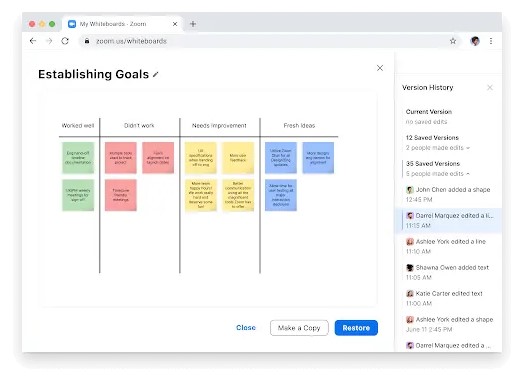Open a new browser tab
Image resolution: width=528 pixels, height=379 pixels.
click(x=193, y=24)
